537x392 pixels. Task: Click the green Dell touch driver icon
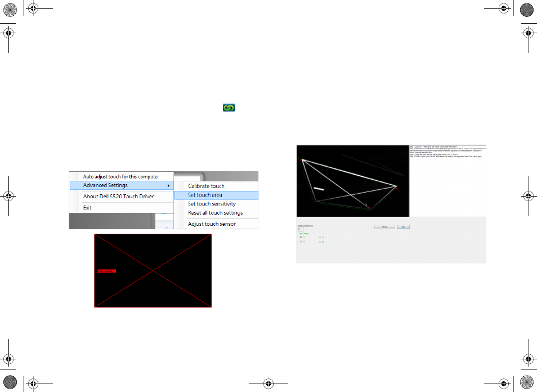pyautogui.click(x=229, y=108)
